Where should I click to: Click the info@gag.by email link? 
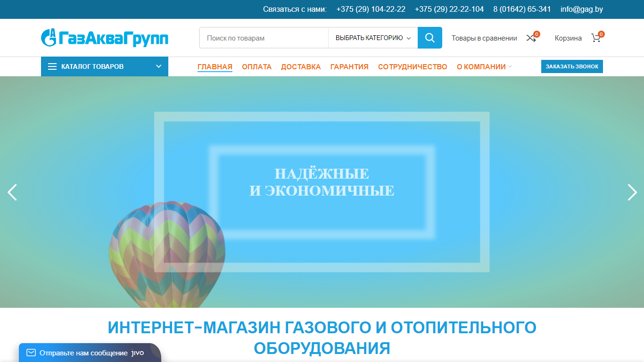[x=582, y=9]
